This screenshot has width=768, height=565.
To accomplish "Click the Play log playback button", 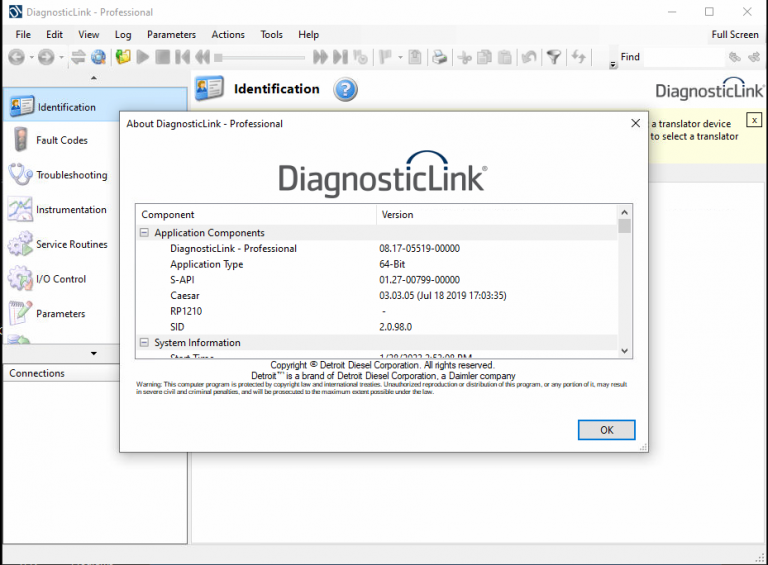I will (x=143, y=57).
